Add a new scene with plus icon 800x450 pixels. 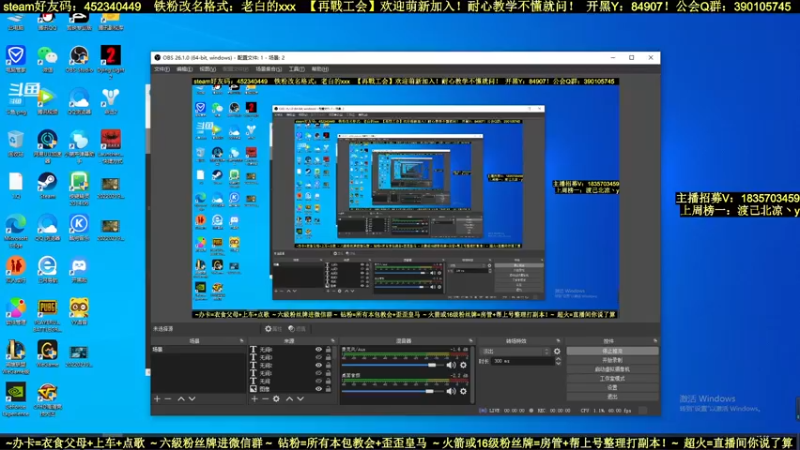point(157,398)
